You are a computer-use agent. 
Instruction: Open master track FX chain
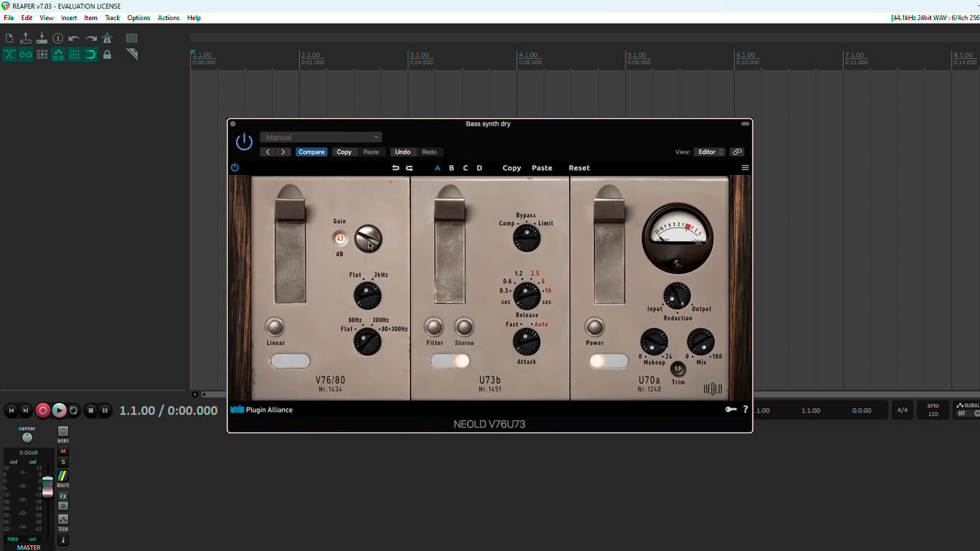(x=63, y=496)
